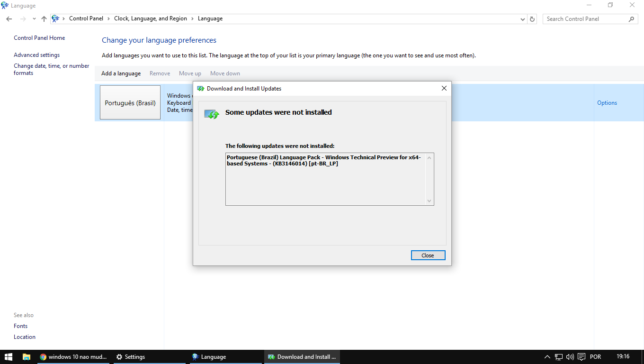Viewport: 644px width, 364px height.
Task: Click the Language icon in address bar
Action: [x=55, y=19]
